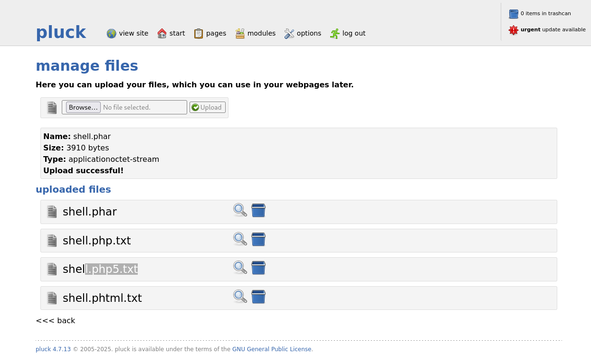Viewport: 591px width, 364px height.
Task: Delete shell.php.txt using trashcan icon
Action: [258, 239]
